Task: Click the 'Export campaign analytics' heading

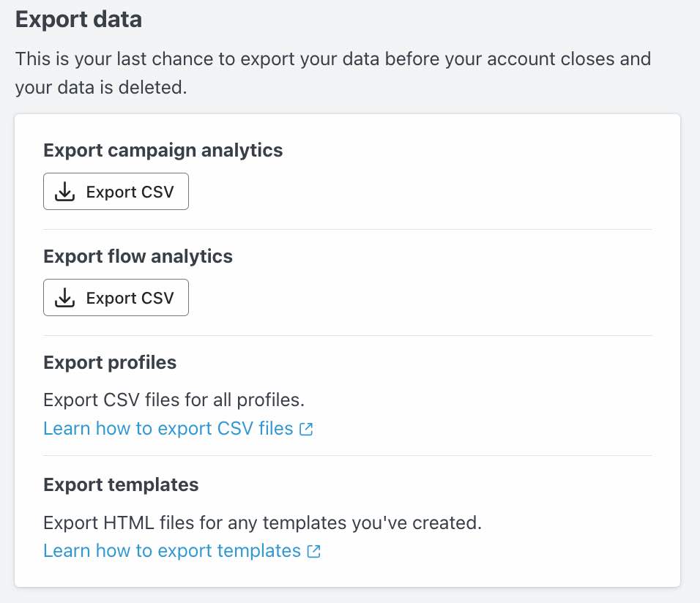Action: (163, 150)
